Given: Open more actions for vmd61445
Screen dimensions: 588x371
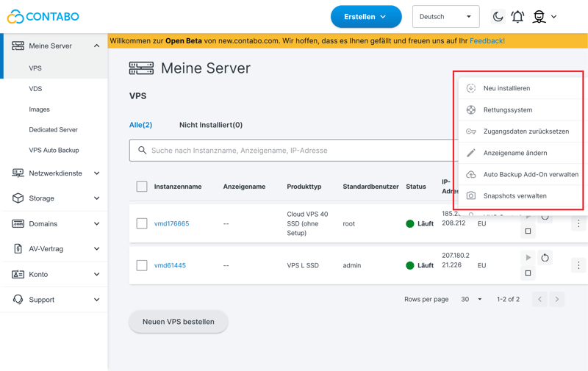Looking at the screenshot, I should coord(578,265).
